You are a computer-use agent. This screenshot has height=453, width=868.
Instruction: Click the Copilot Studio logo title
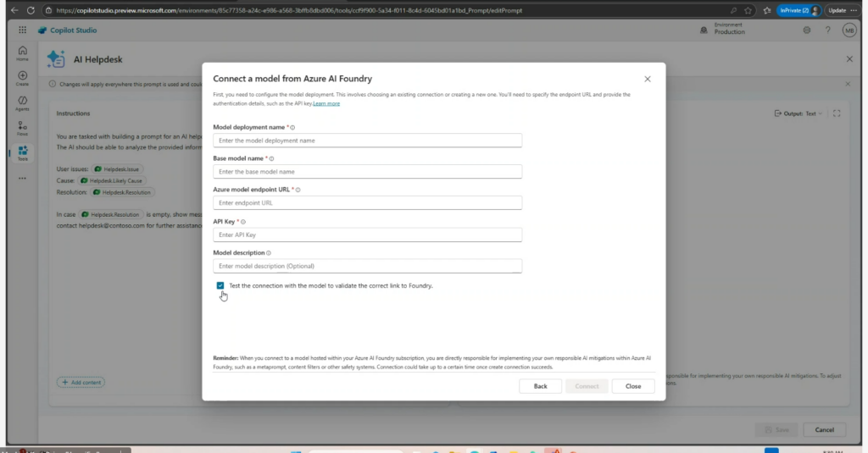point(67,30)
